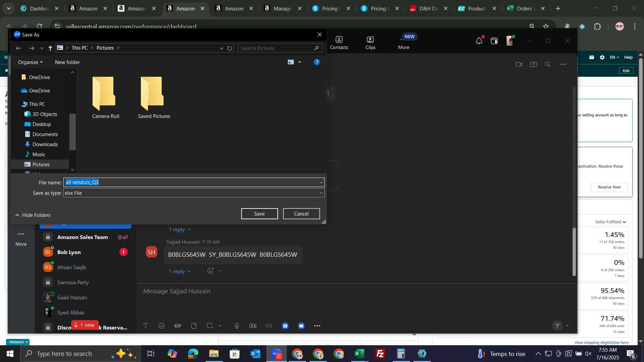Viewport: 644px width, 362px height.
Task: Open recent locations dropdown in dialog
Action: (x=42, y=48)
